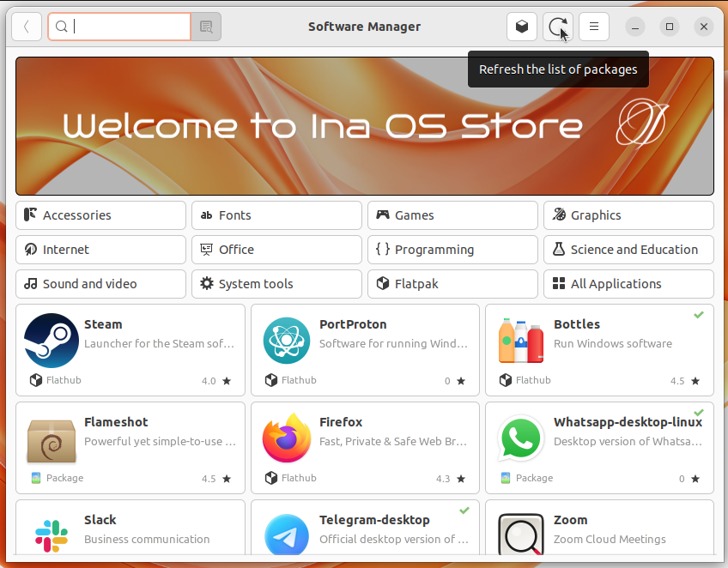Image resolution: width=728 pixels, height=568 pixels.
Task: Click installed checkmark on Telegram-desktop card
Action: pyautogui.click(x=464, y=511)
